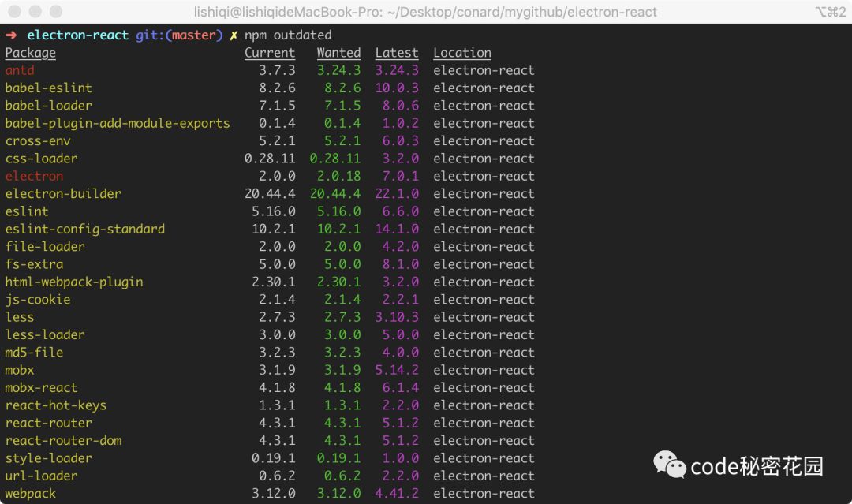Click html-webpack-plugin current version 2.30.1

[x=273, y=282]
